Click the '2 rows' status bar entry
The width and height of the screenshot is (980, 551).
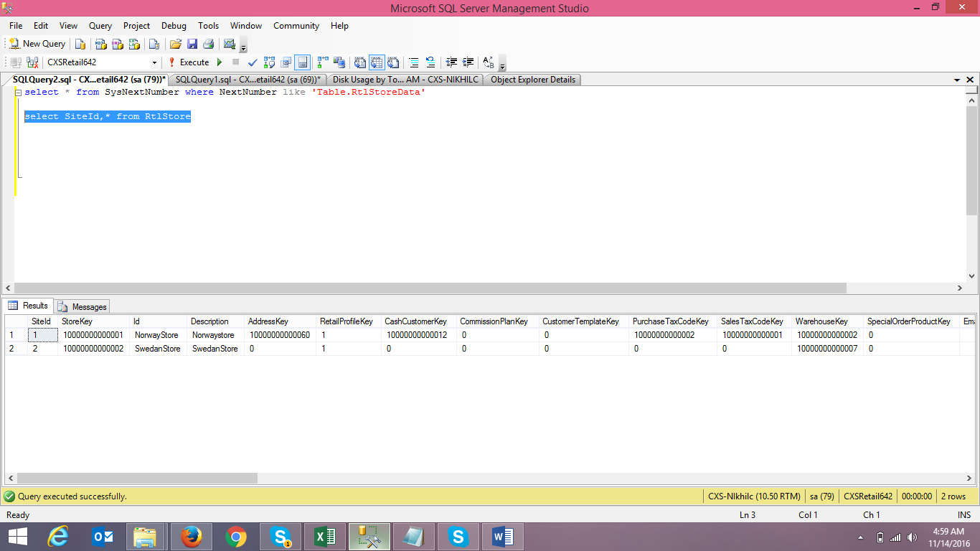point(953,496)
